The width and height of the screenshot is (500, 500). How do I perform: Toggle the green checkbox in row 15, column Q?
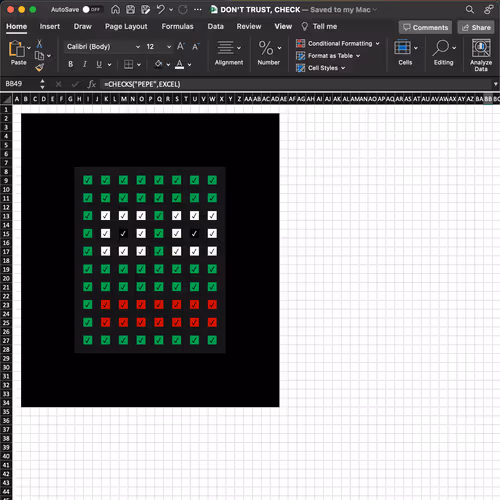pyautogui.click(x=159, y=234)
